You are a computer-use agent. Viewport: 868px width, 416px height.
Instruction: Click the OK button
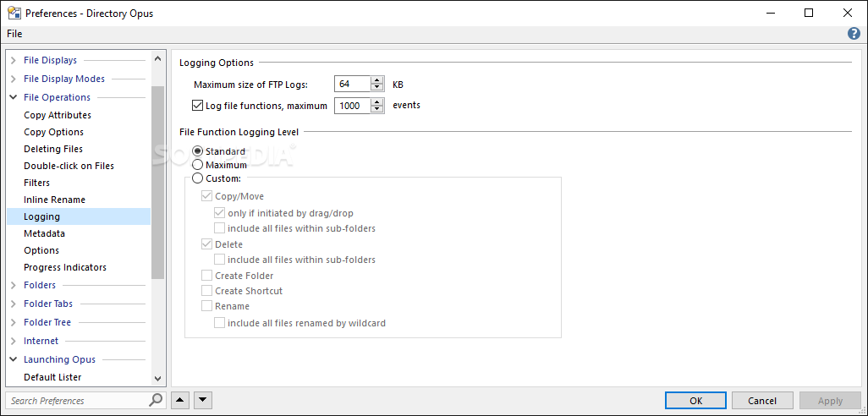point(696,401)
